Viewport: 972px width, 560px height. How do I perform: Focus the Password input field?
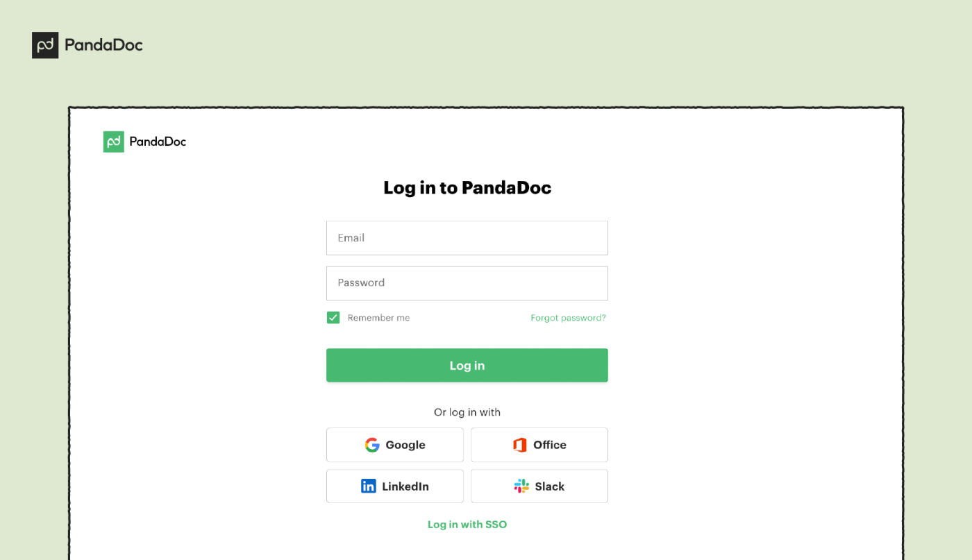467,283
